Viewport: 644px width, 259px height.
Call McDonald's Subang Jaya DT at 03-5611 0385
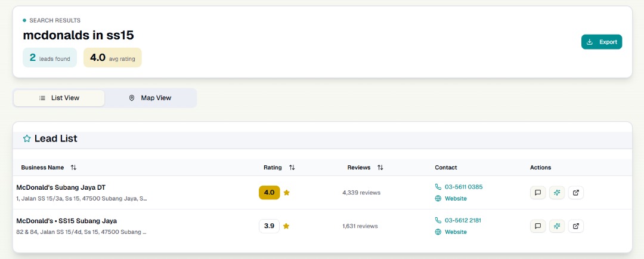tap(463, 187)
